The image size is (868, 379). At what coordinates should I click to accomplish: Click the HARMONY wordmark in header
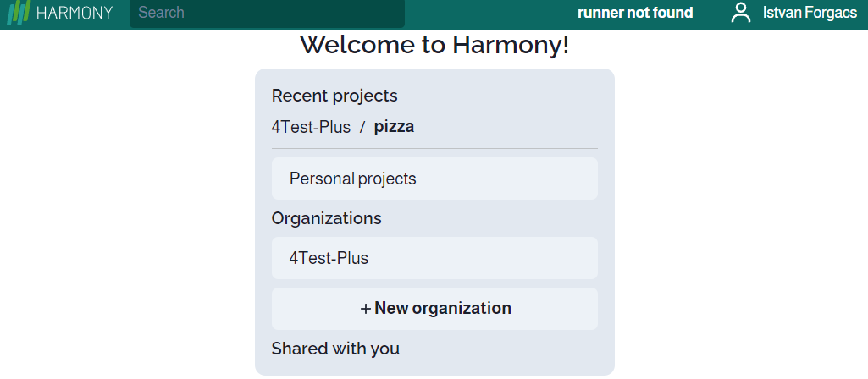[x=75, y=13]
